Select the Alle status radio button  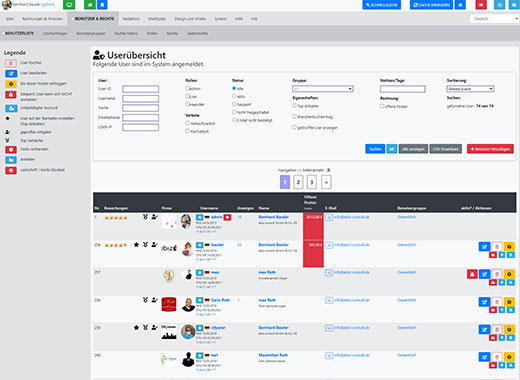tap(234, 88)
